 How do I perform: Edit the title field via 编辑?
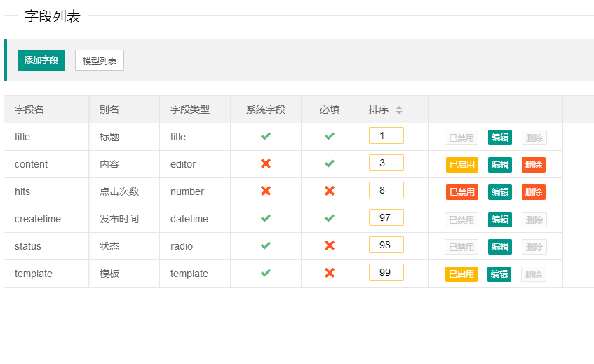pyautogui.click(x=500, y=137)
